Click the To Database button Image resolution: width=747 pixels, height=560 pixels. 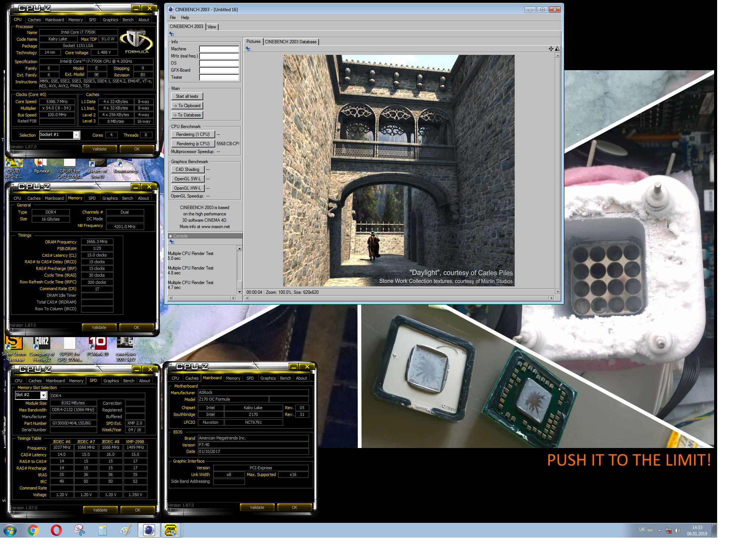click(187, 115)
